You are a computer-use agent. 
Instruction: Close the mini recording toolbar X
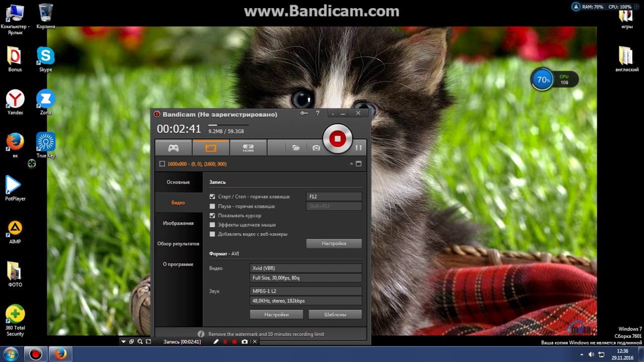click(x=255, y=342)
